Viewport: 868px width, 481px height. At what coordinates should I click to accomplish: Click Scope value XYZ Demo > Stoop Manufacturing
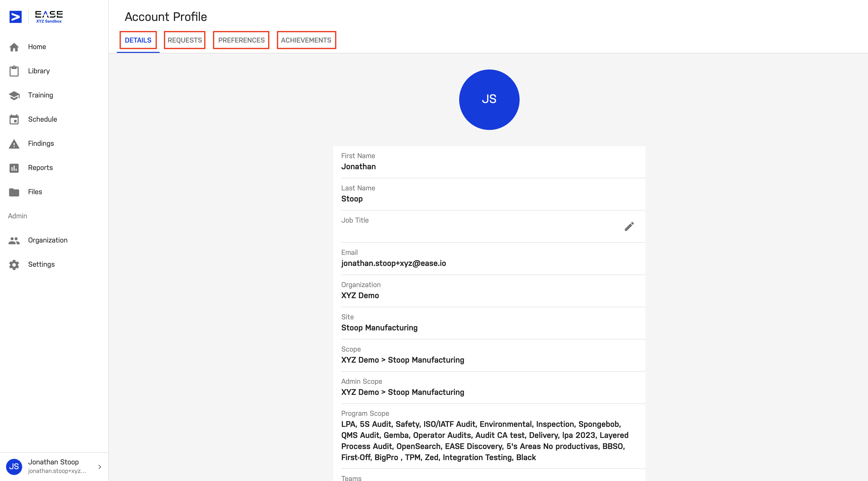click(x=402, y=360)
